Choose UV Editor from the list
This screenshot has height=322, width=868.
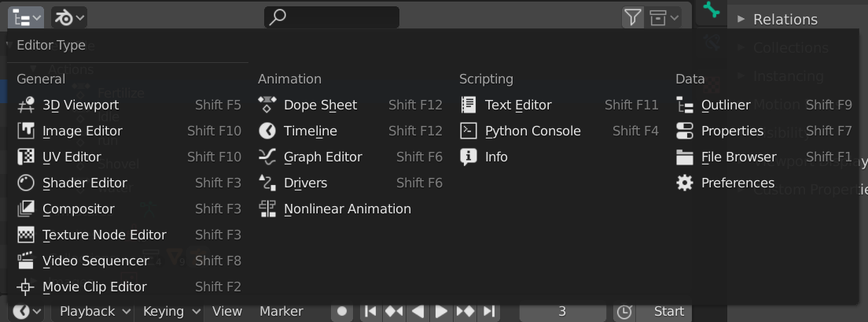coord(129,157)
